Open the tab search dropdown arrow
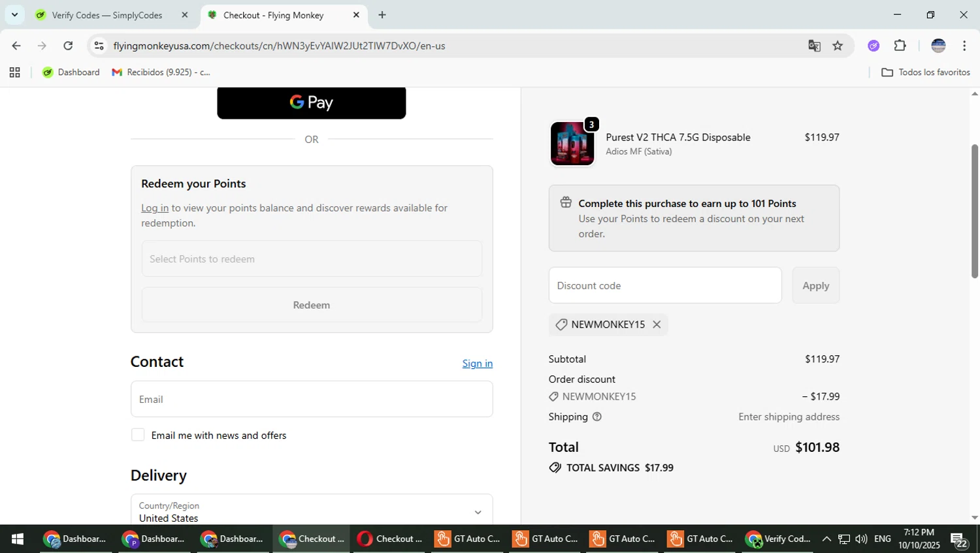 click(x=14, y=14)
